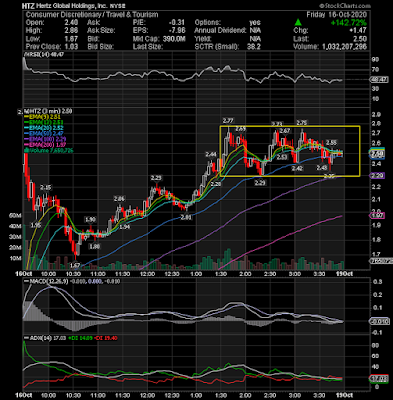The height and width of the screenshot is (400, 393).
Task: Click the 60M volume axis label
Action: tap(15, 216)
